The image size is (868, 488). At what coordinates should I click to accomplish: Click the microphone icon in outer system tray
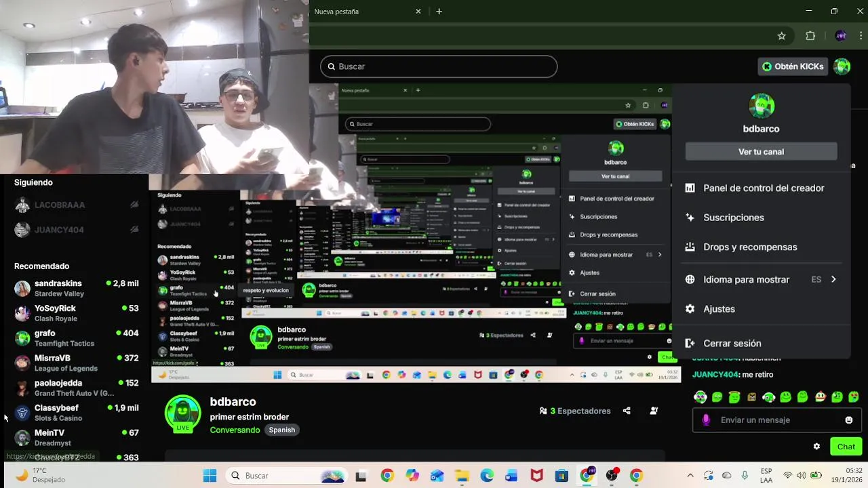point(745,476)
